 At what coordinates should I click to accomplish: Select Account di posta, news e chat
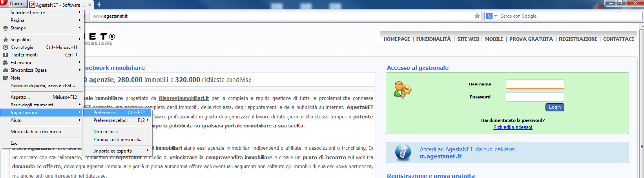[x=41, y=85]
